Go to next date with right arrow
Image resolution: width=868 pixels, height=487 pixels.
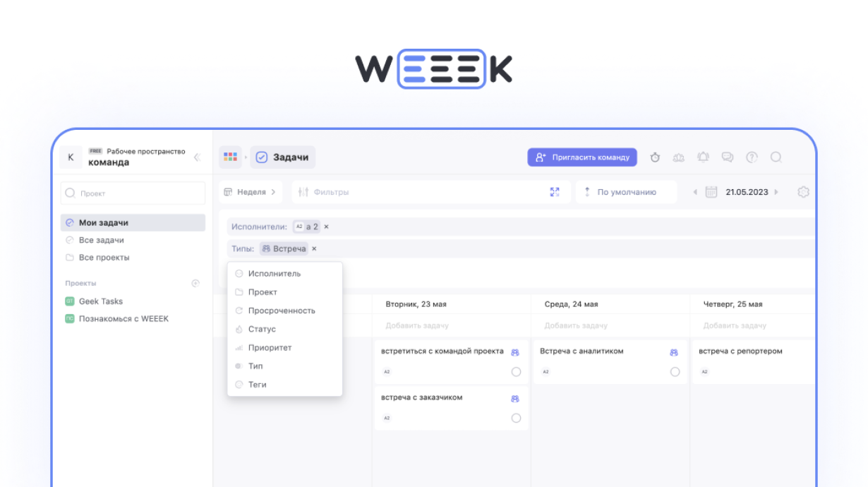[x=776, y=192]
